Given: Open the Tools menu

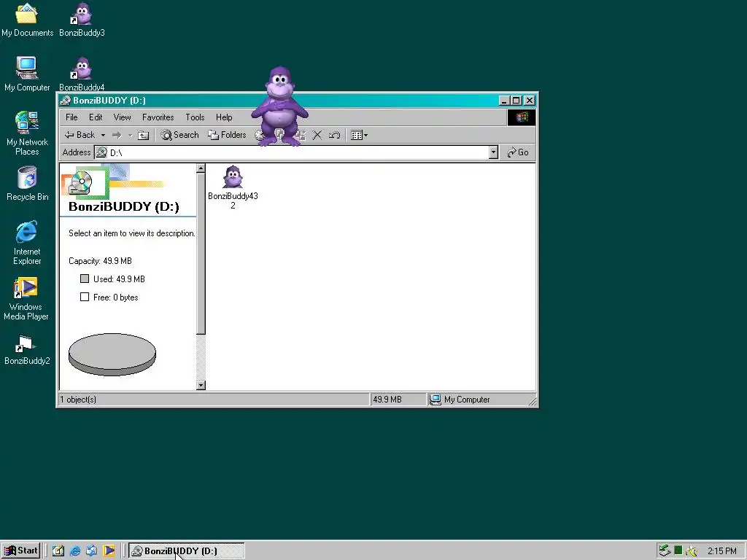Looking at the screenshot, I should point(195,117).
